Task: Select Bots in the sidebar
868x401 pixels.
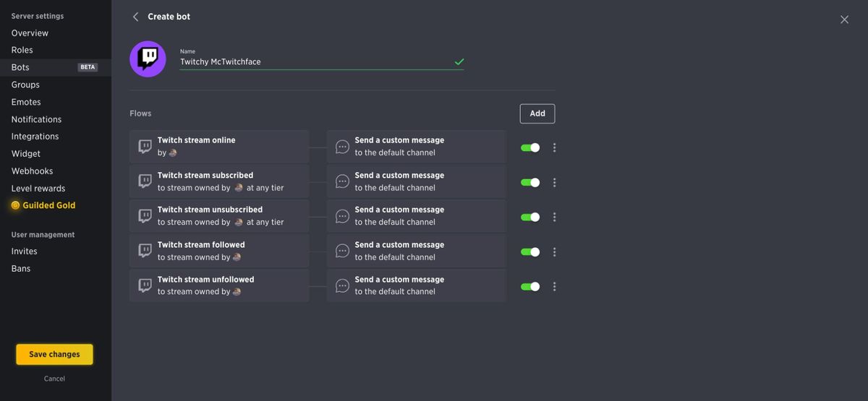Action: 56,67
